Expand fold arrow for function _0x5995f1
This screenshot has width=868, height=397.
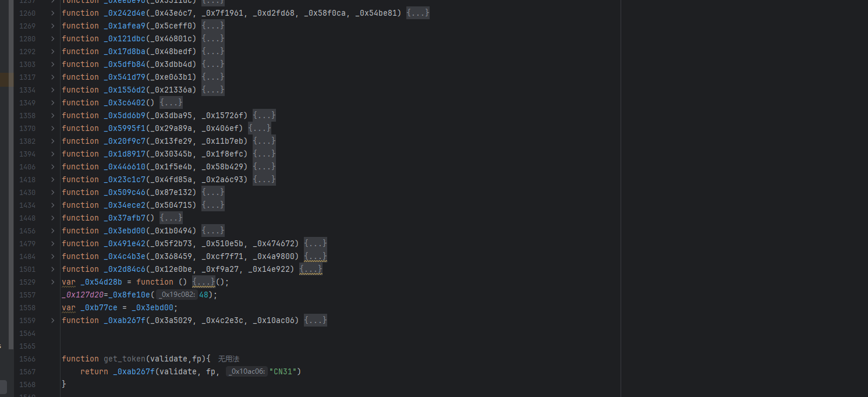pos(52,128)
